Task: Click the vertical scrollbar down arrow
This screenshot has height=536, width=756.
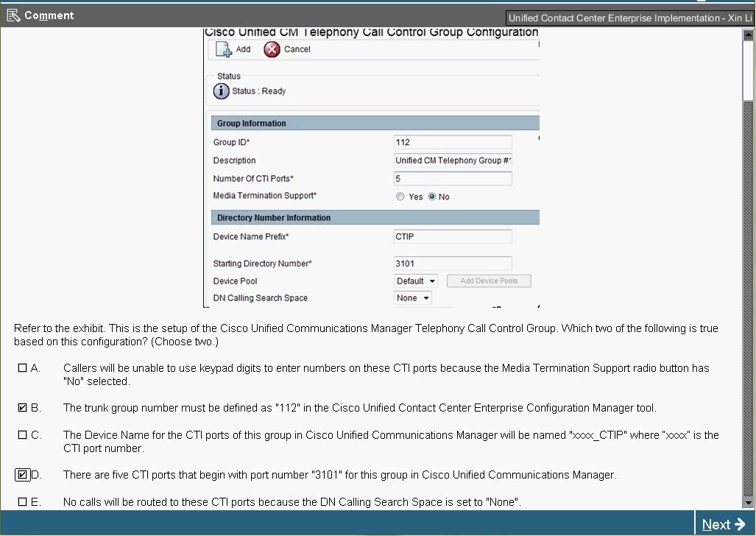Action: click(748, 502)
